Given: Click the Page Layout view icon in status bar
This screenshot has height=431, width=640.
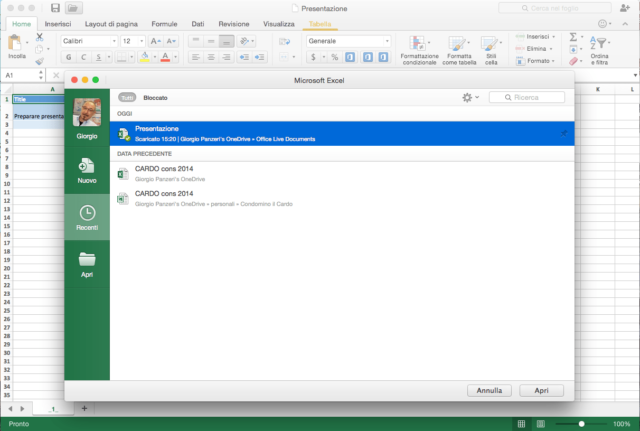Looking at the screenshot, I should [540, 424].
